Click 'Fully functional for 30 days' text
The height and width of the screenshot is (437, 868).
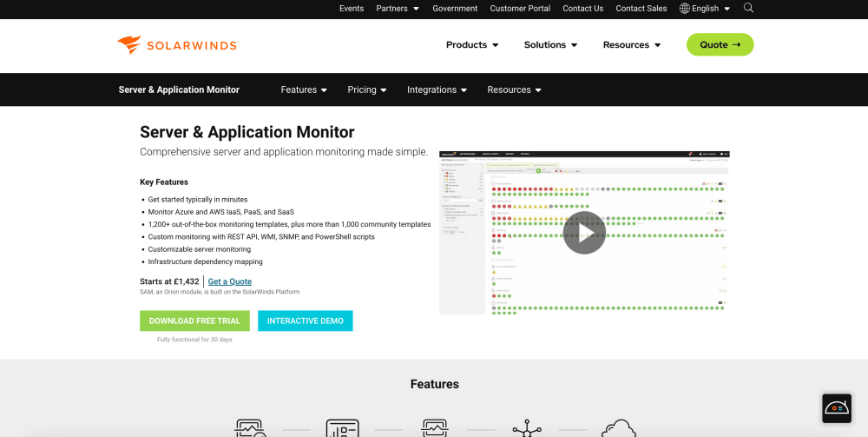[x=194, y=340]
